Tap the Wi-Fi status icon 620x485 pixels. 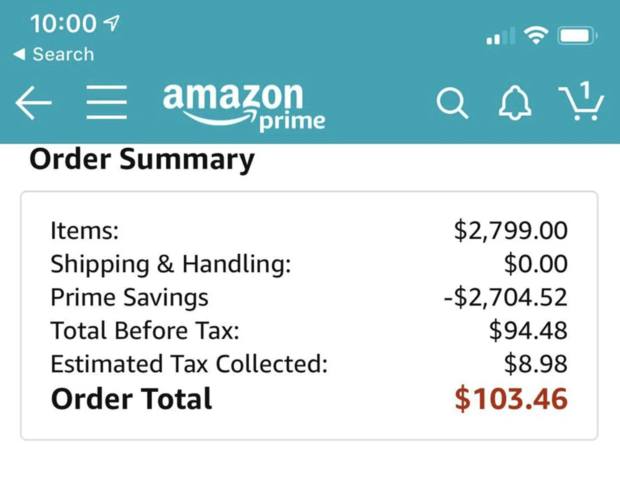(537, 36)
